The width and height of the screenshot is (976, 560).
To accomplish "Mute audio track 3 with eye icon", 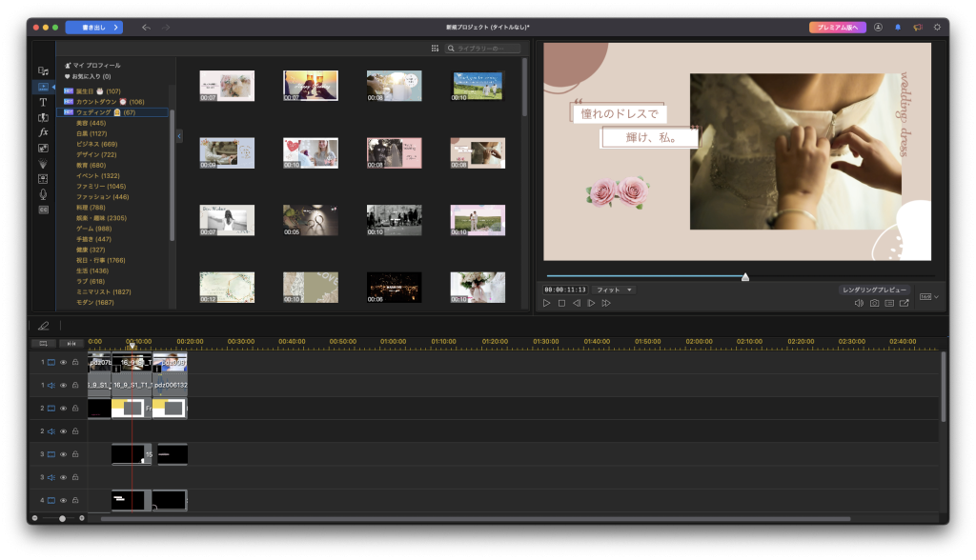I will 64,477.
